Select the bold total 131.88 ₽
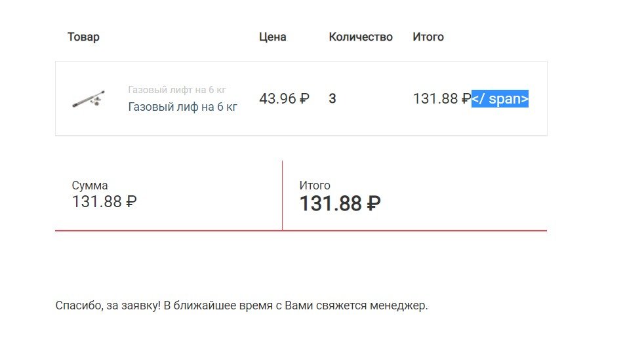 click(x=340, y=203)
